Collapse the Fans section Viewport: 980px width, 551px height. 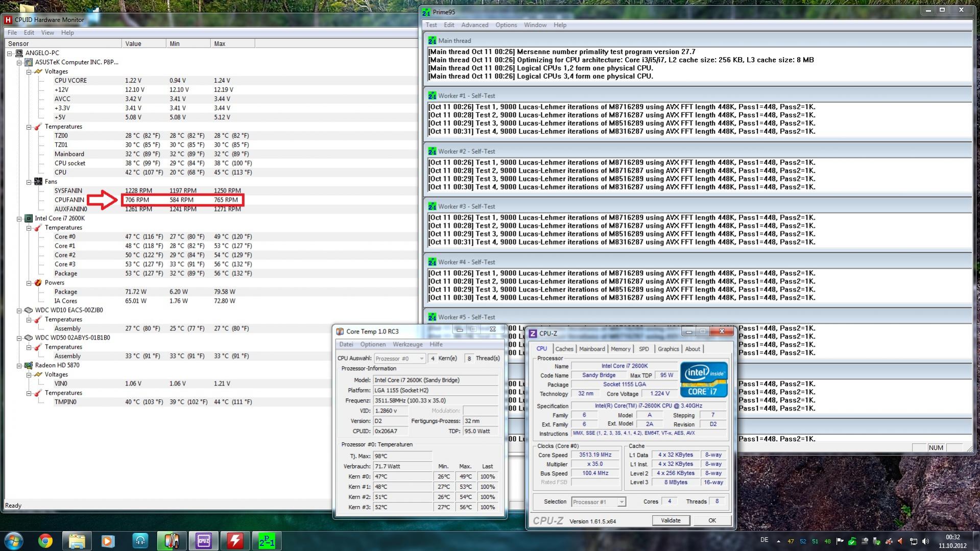pyautogui.click(x=29, y=182)
